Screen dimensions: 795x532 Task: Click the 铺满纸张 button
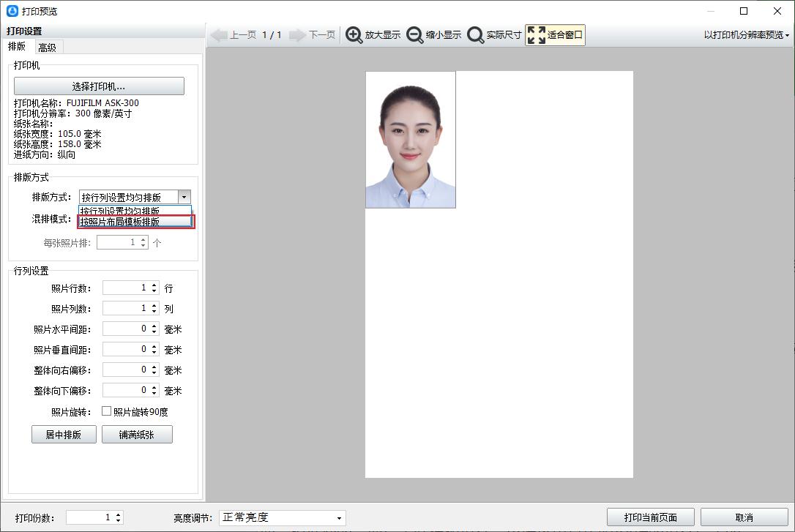137,435
